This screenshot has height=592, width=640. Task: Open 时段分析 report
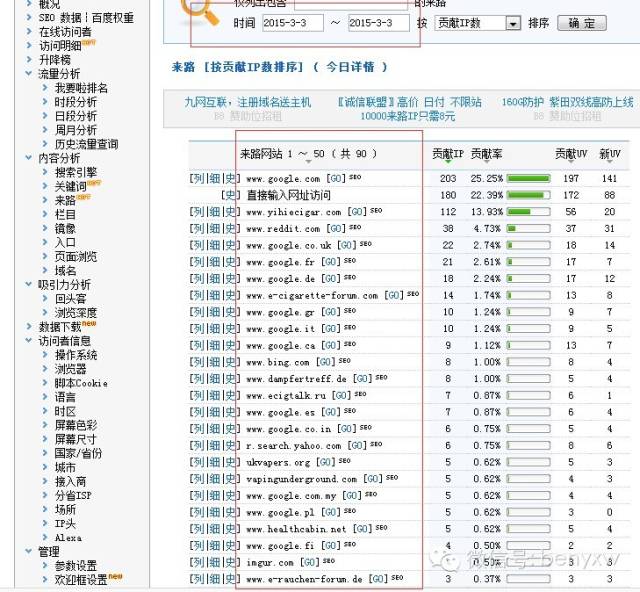point(76,102)
